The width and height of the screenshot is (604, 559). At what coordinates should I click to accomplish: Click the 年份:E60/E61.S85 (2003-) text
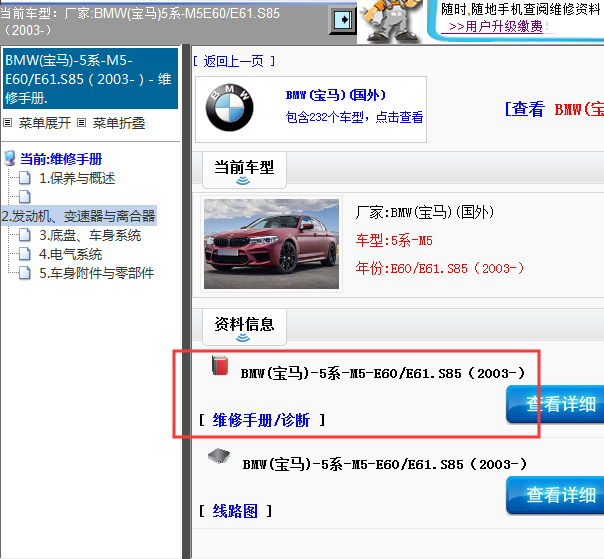[x=440, y=268]
